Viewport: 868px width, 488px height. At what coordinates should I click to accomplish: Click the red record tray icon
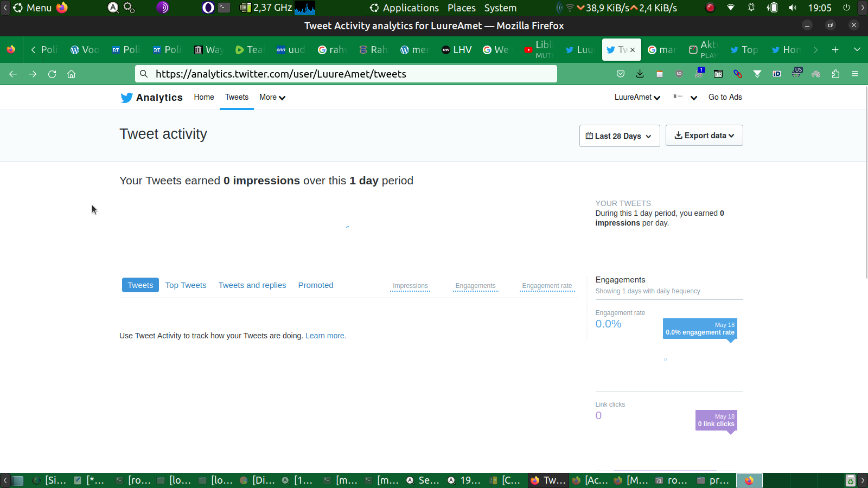(710, 8)
